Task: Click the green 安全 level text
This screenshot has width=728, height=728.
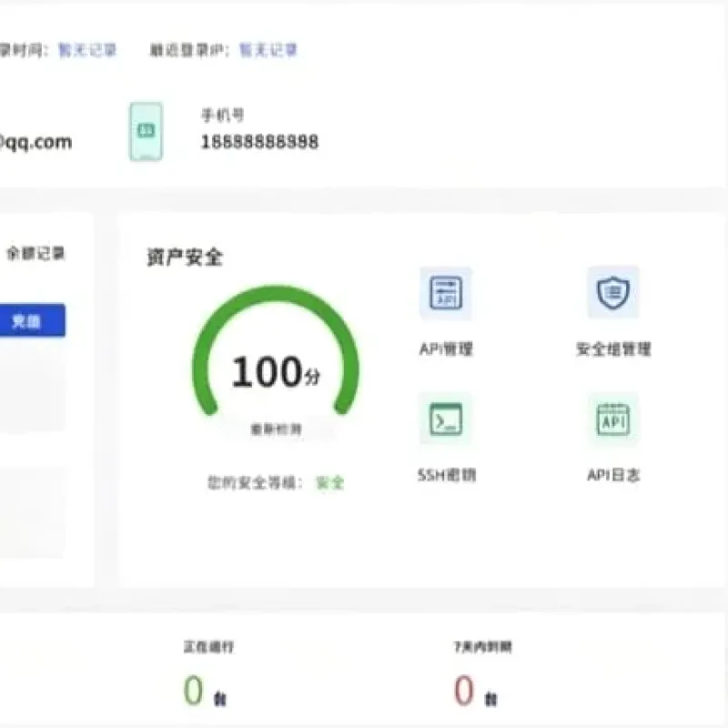Action: coord(329,483)
